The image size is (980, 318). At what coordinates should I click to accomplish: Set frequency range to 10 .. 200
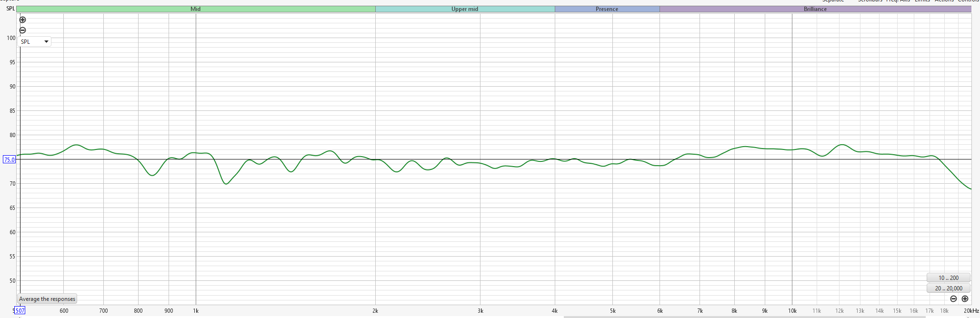[x=949, y=278]
